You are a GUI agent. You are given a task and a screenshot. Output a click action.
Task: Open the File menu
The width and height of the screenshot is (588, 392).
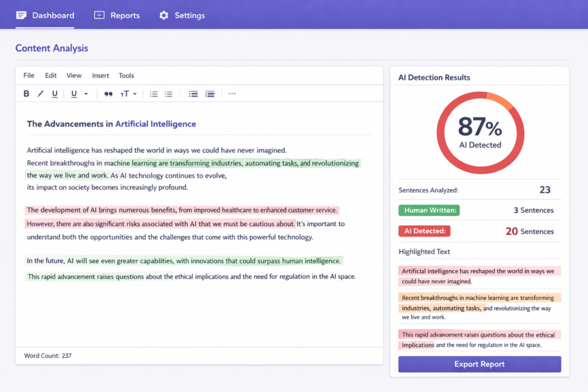pos(28,75)
